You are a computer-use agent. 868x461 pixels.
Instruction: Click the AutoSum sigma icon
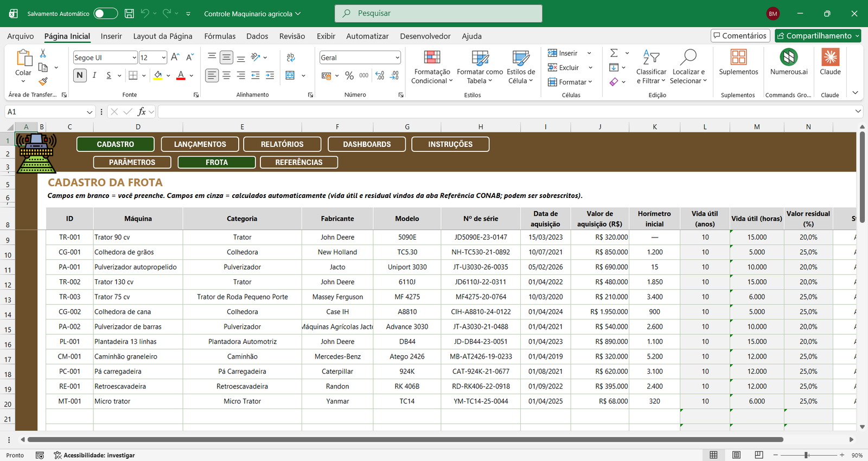click(x=614, y=53)
